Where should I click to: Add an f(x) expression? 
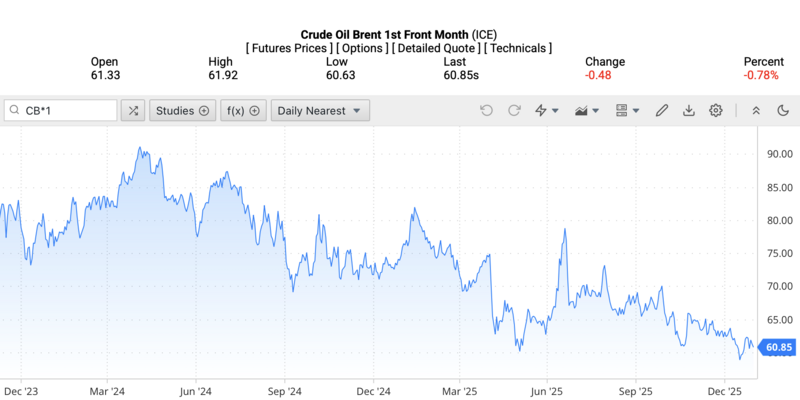243,110
